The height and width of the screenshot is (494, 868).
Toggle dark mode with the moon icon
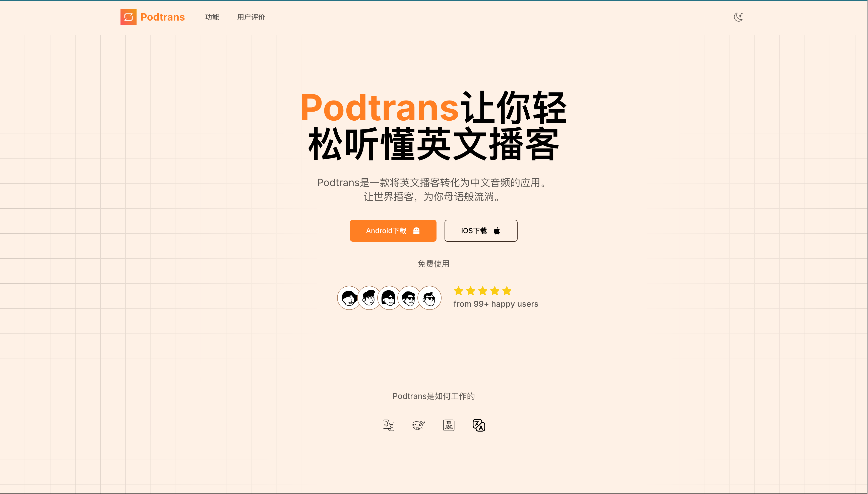738,17
